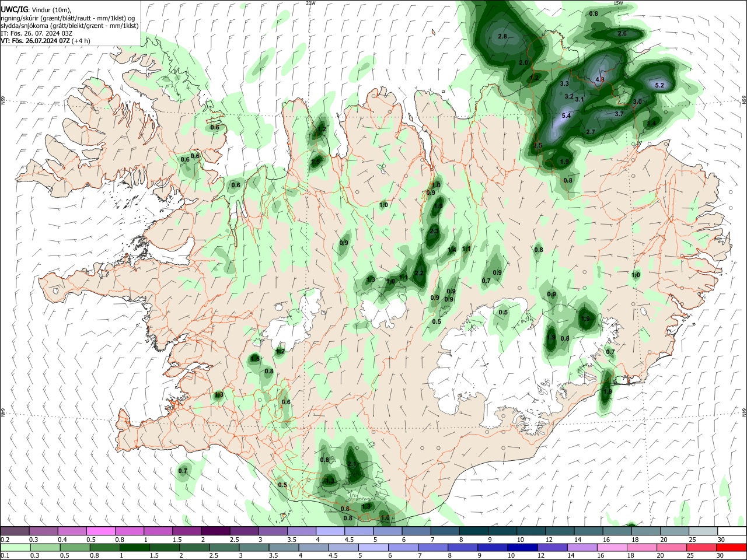Click the 2.3 precipitation value
Screen dimensions: 747x560
click(x=434, y=231)
